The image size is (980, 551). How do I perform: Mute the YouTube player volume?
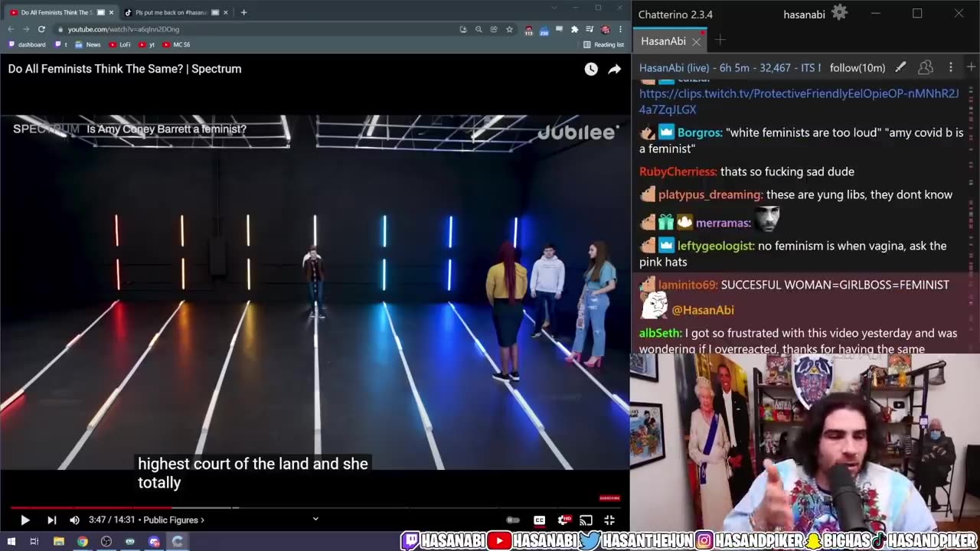[x=74, y=520]
